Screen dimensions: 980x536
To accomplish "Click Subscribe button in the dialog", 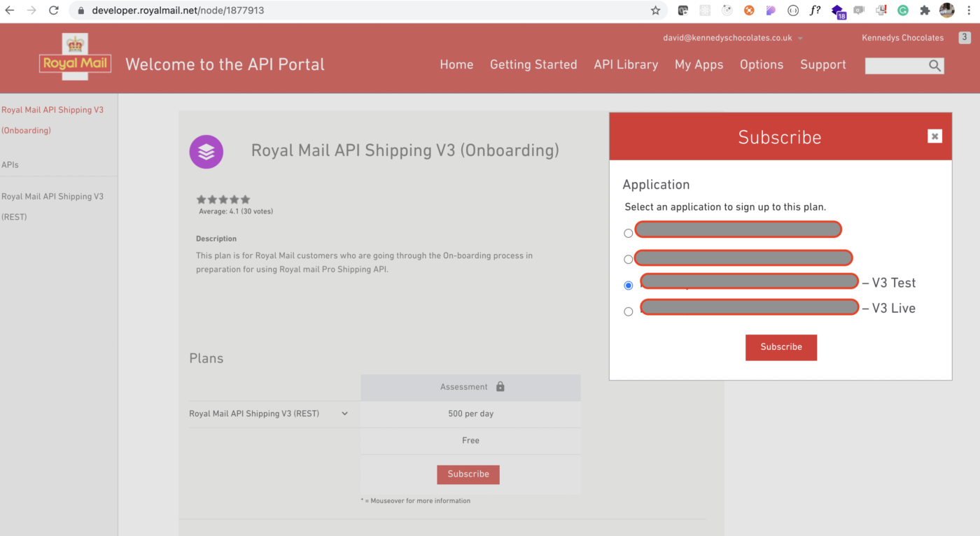I will [781, 347].
